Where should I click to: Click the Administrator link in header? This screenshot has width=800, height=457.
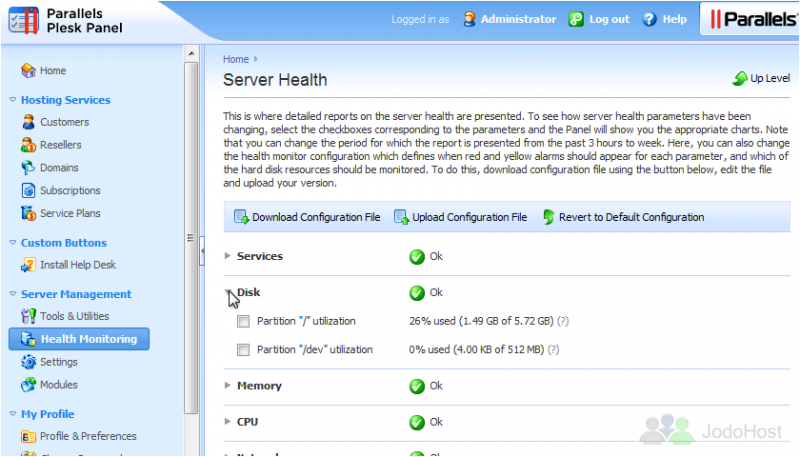coord(518,19)
